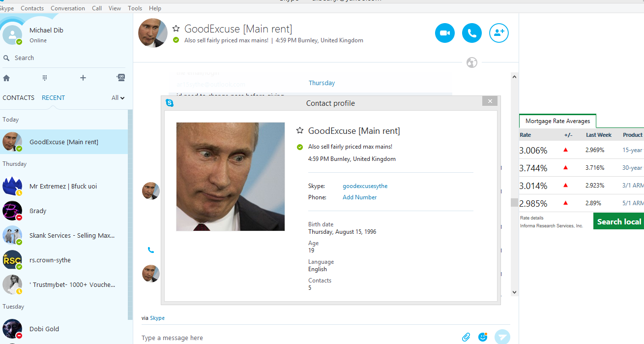Click the via Skype link
644x344 pixels.
click(157, 318)
